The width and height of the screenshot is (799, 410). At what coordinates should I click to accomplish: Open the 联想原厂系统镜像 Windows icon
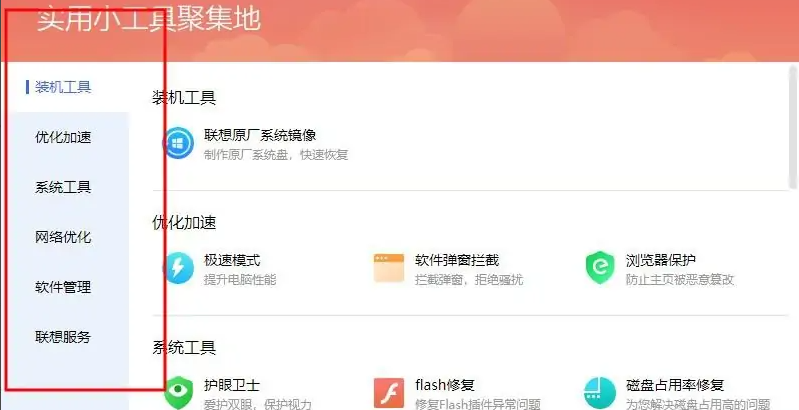pos(178,143)
